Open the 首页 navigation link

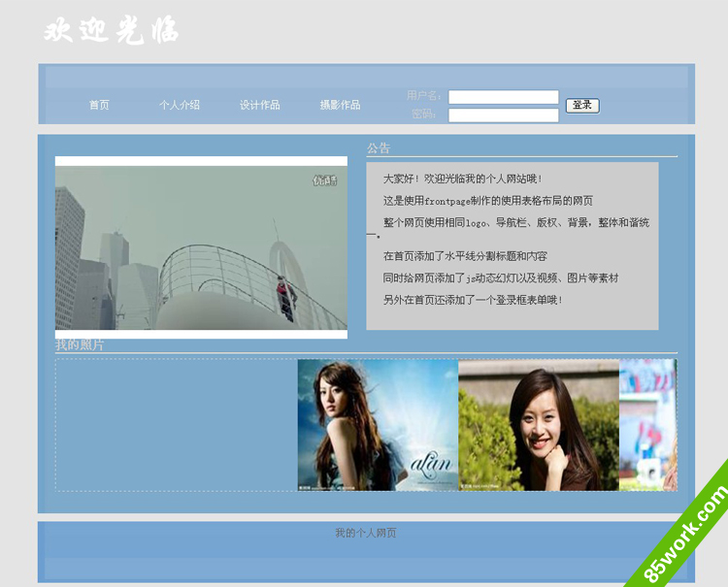[99, 105]
